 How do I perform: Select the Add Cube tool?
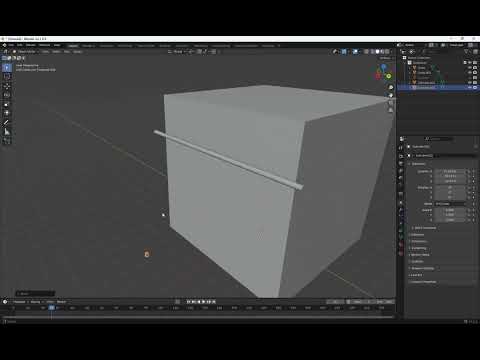(7, 141)
